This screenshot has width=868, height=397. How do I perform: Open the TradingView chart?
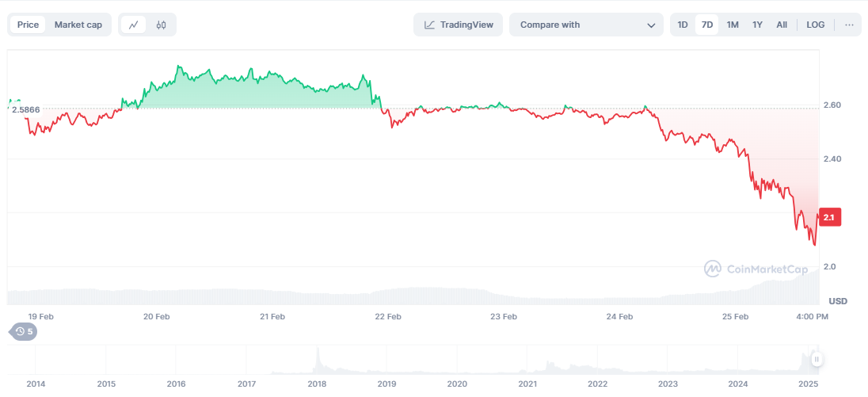459,25
